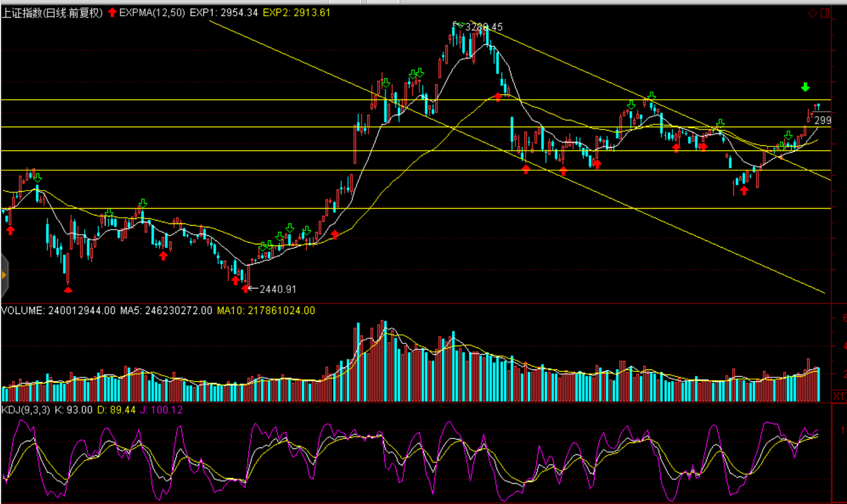This screenshot has height=504, width=847.
Task: Click the MA10 yellow volume average label
Action: click(266, 311)
